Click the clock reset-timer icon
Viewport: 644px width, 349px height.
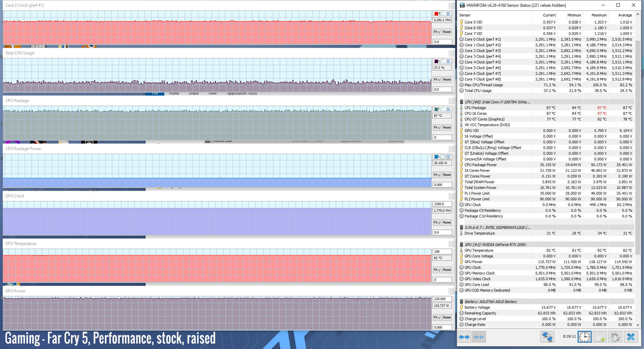(x=584, y=337)
